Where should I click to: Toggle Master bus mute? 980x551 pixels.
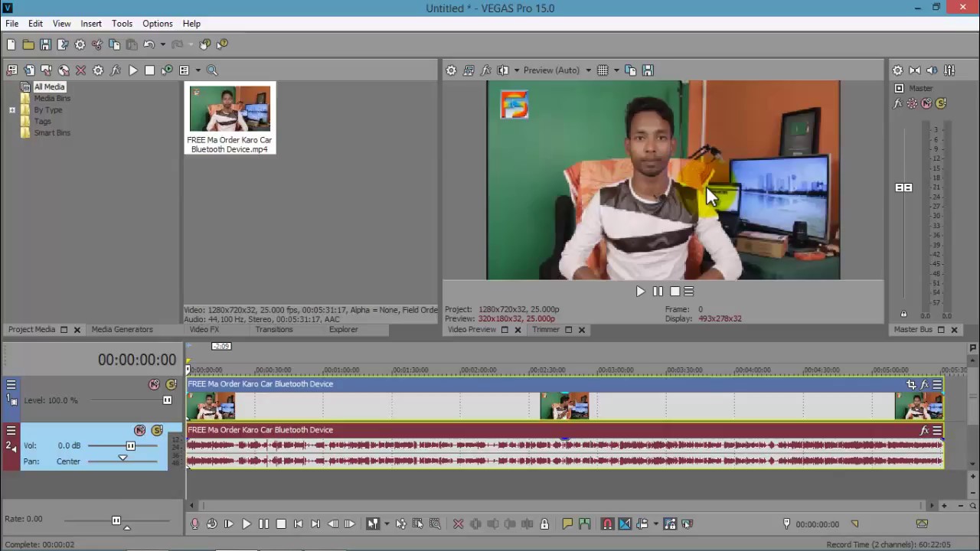tap(926, 103)
